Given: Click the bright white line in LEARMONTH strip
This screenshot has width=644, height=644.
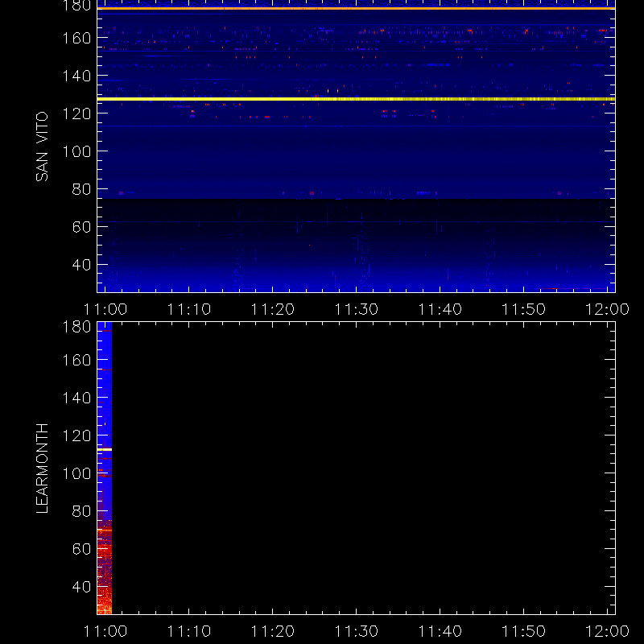Looking at the screenshot, I should [x=105, y=450].
